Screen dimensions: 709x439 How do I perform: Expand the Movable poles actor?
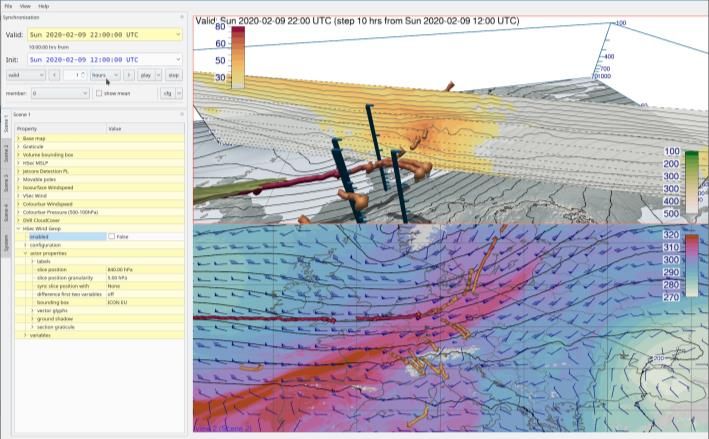(19, 179)
